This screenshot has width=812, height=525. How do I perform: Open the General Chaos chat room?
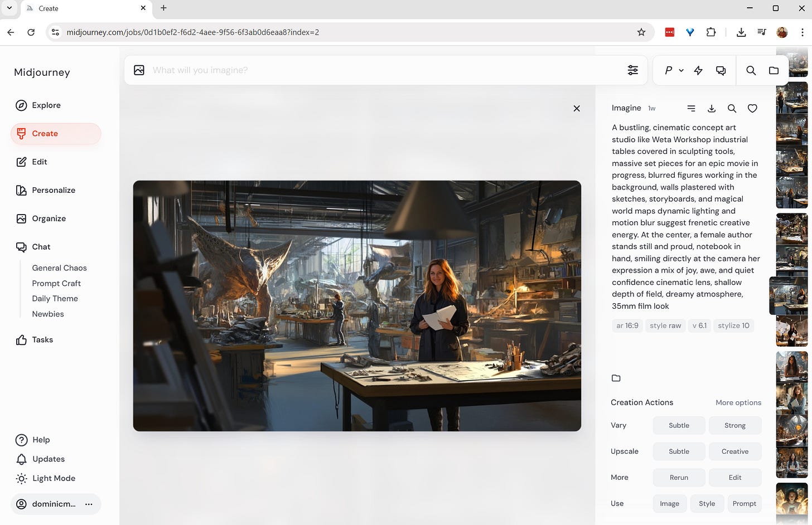click(x=59, y=268)
